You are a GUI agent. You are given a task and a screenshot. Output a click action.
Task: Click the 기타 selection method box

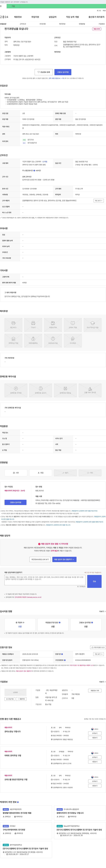point(90,473)
